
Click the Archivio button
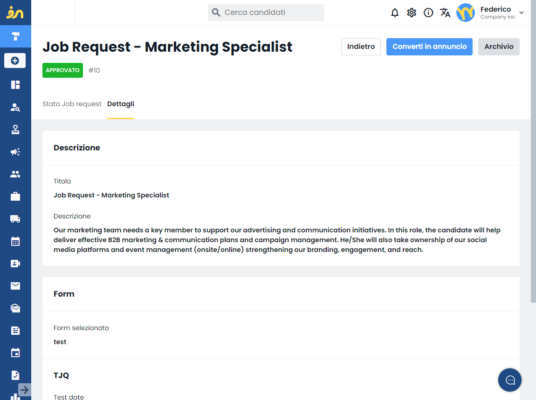pos(499,46)
